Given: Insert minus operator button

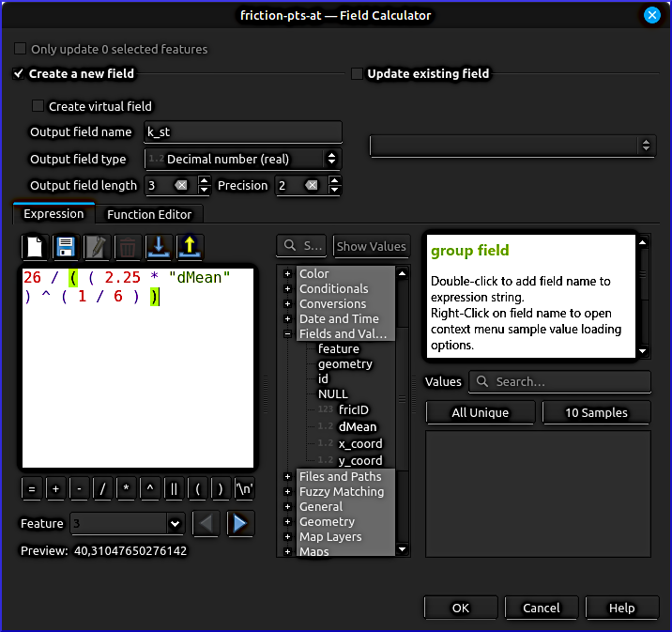Looking at the screenshot, I should coord(79,489).
